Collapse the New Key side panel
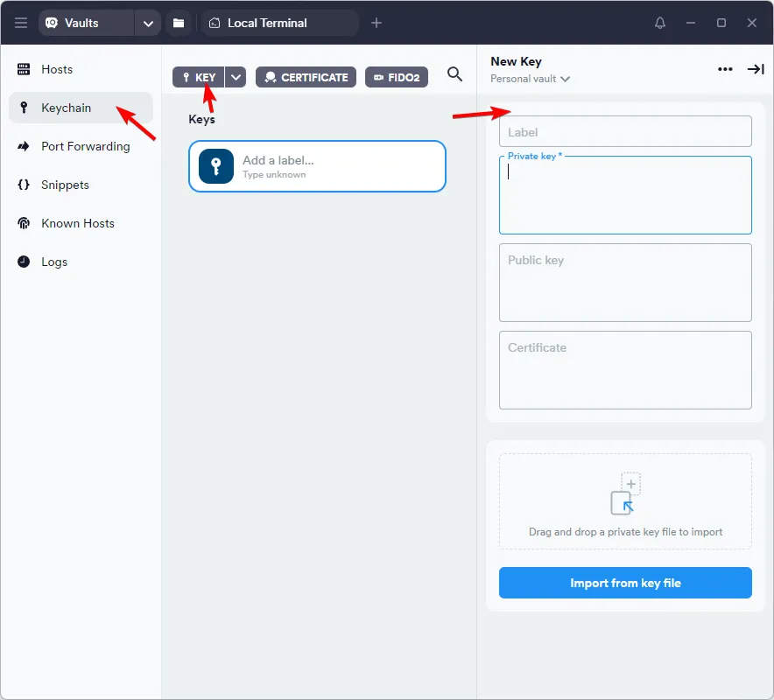The height and width of the screenshot is (700, 774). click(x=756, y=69)
